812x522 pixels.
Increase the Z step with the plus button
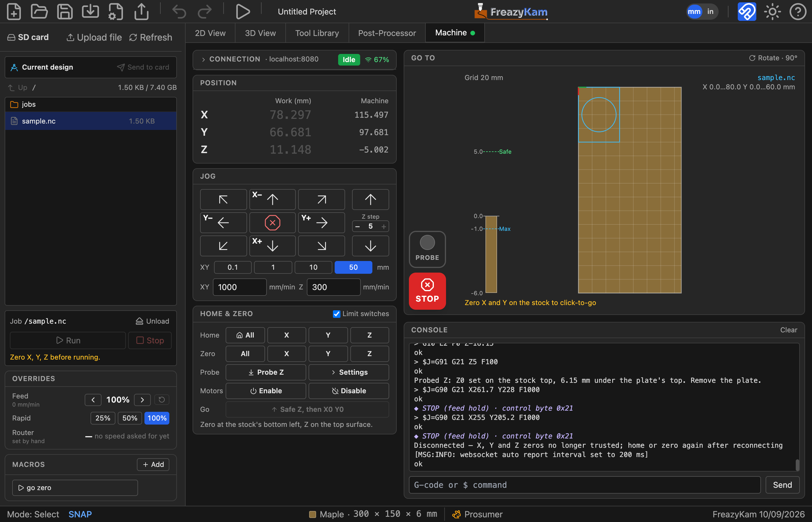click(384, 226)
